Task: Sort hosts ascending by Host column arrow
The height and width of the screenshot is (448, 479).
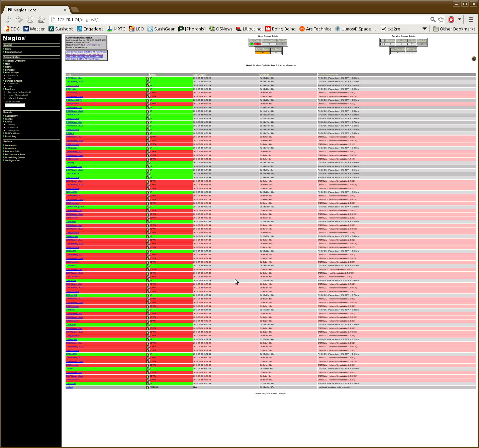Action: [x=72, y=75]
